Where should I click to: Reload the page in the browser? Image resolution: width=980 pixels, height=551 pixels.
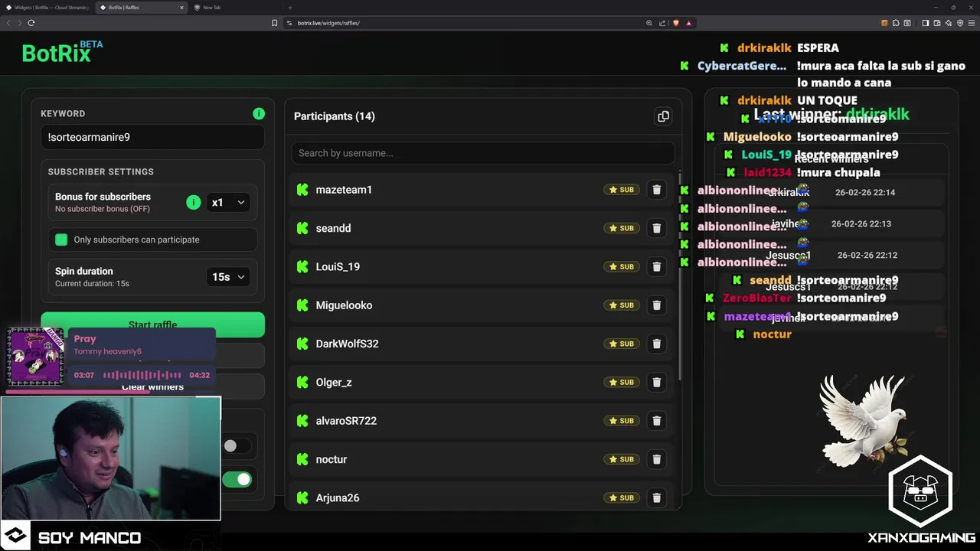[31, 23]
